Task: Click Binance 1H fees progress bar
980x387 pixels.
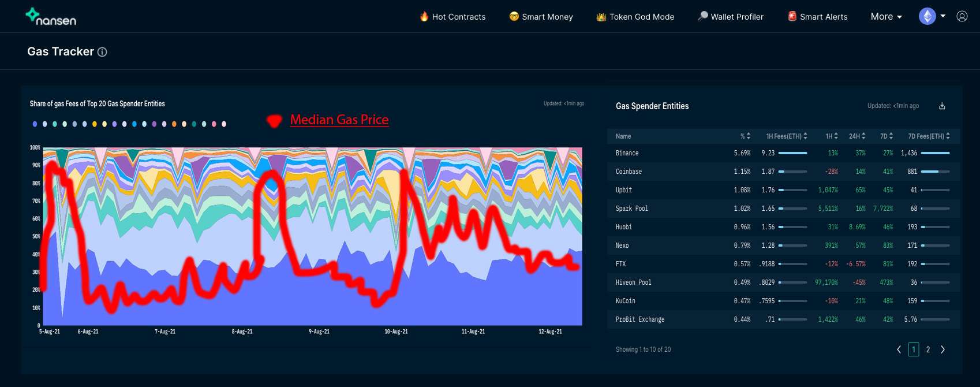Action: [792, 153]
